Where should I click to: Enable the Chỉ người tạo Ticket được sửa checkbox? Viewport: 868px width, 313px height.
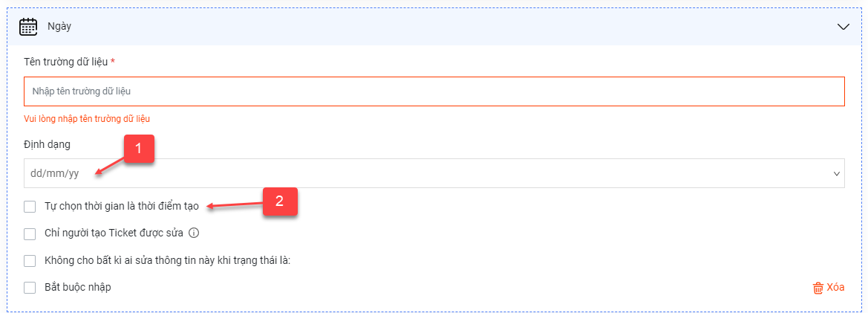(x=30, y=233)
